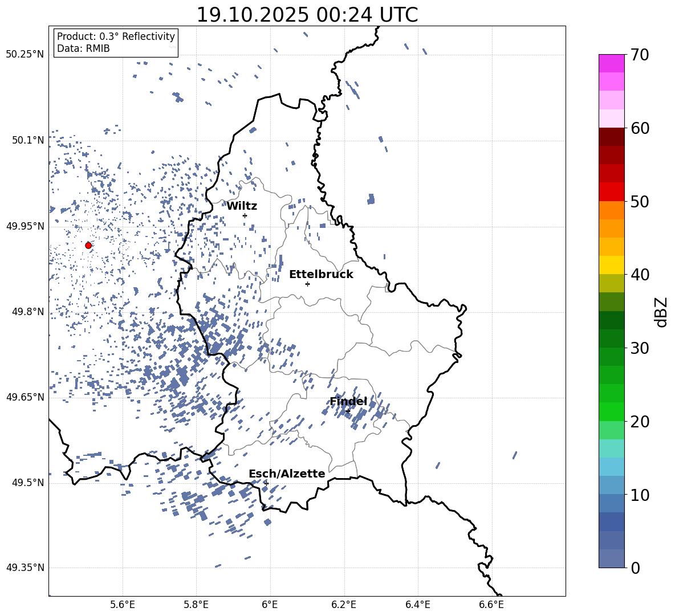The image size is (675, 616).
Task: Click the dBZ colorbar axis label
Action: [x=661, y=312]
